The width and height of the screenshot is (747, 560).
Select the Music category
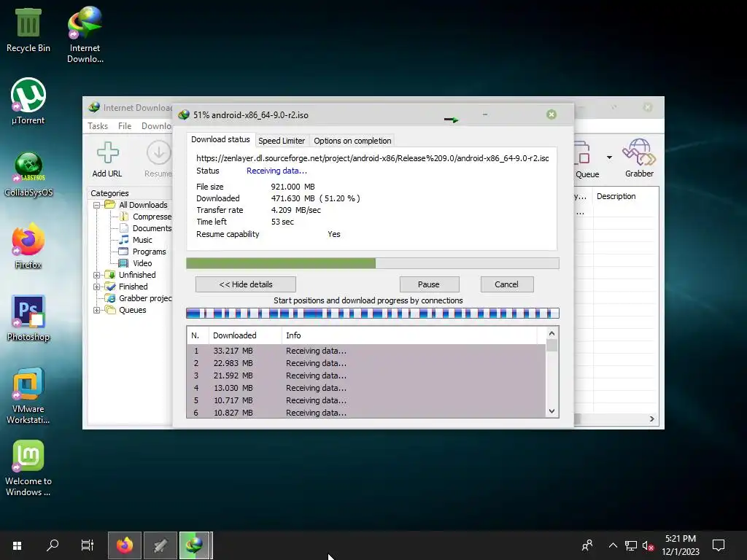point(136,239)
